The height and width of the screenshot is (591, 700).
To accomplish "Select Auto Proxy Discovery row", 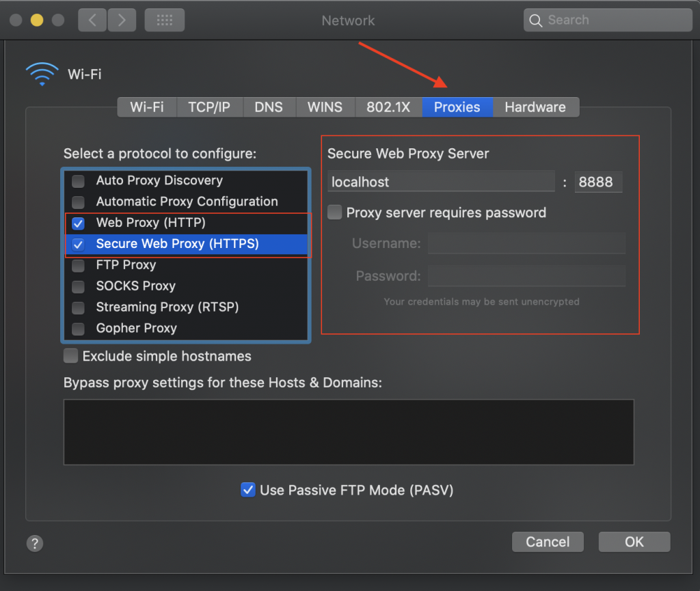I will [186, 181].
